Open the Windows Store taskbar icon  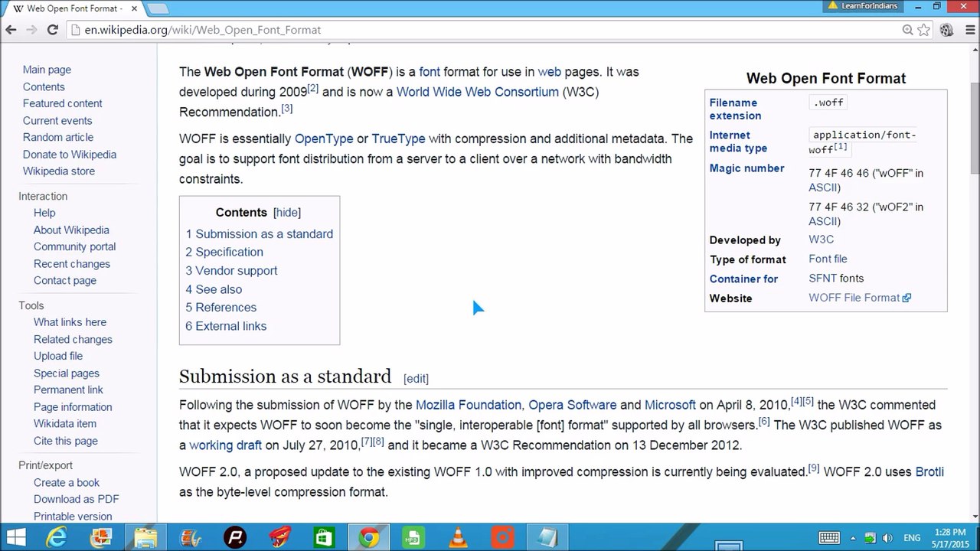tap(324, 538)
